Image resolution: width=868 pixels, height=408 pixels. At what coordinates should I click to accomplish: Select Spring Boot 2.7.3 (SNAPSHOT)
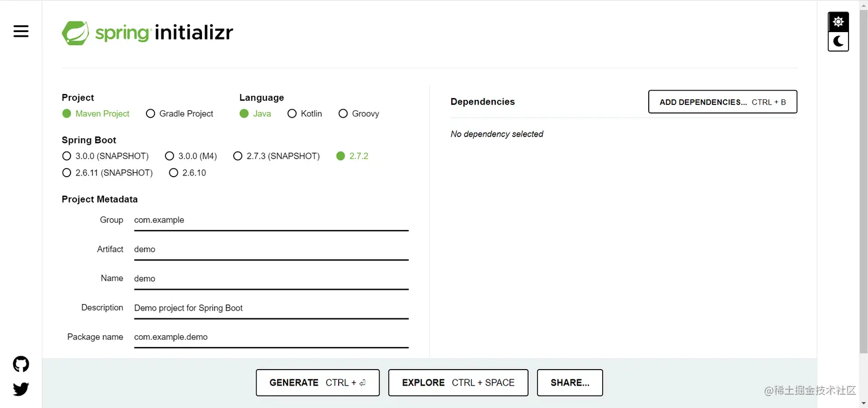pyautogui.click(x=277, y=156)
